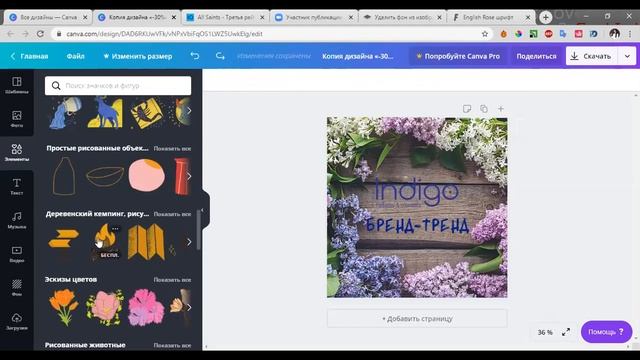
Task: Insert the campfire element
Action: (x=105, y=241)
